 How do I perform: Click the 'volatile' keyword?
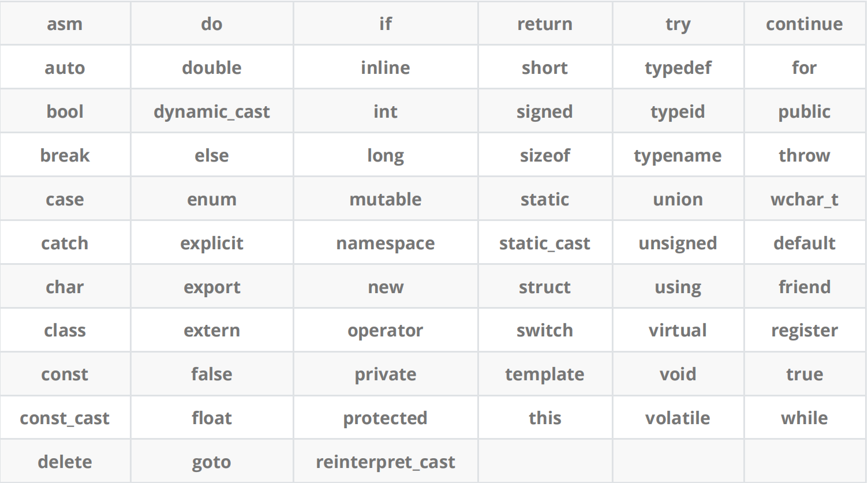coord(678,418)
